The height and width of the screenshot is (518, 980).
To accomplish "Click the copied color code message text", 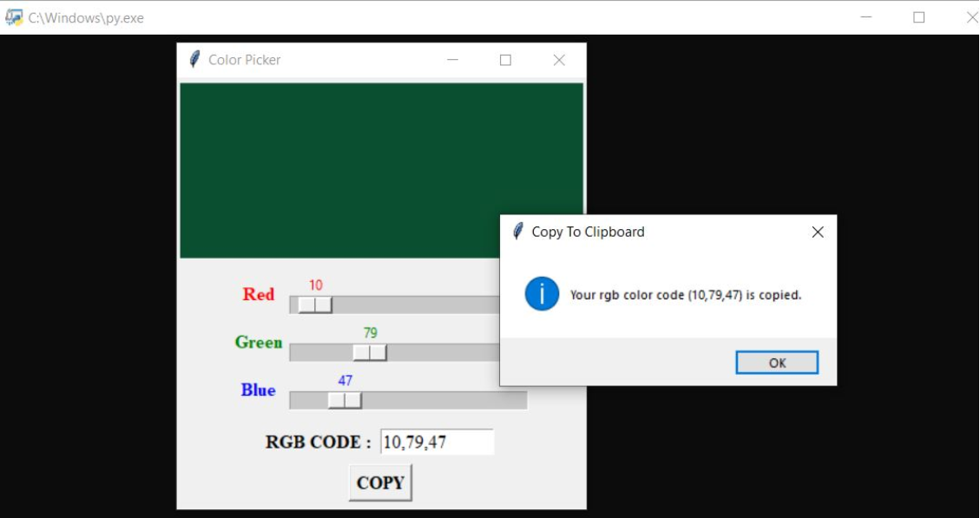I will pos(685,295).
